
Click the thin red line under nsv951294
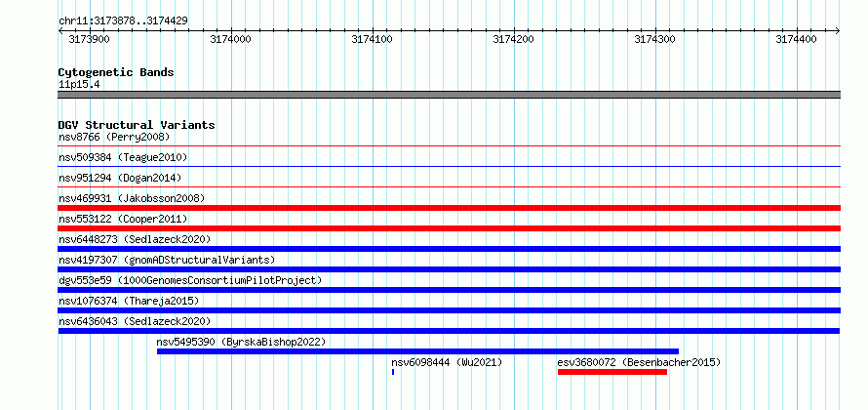449,187
